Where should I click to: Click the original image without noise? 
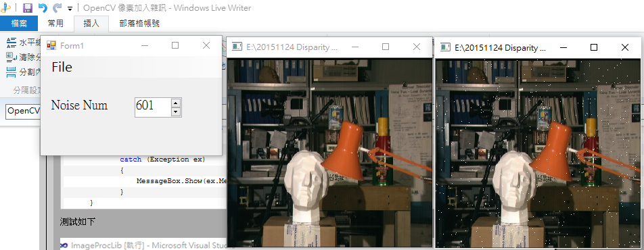[x=330, y=153]
